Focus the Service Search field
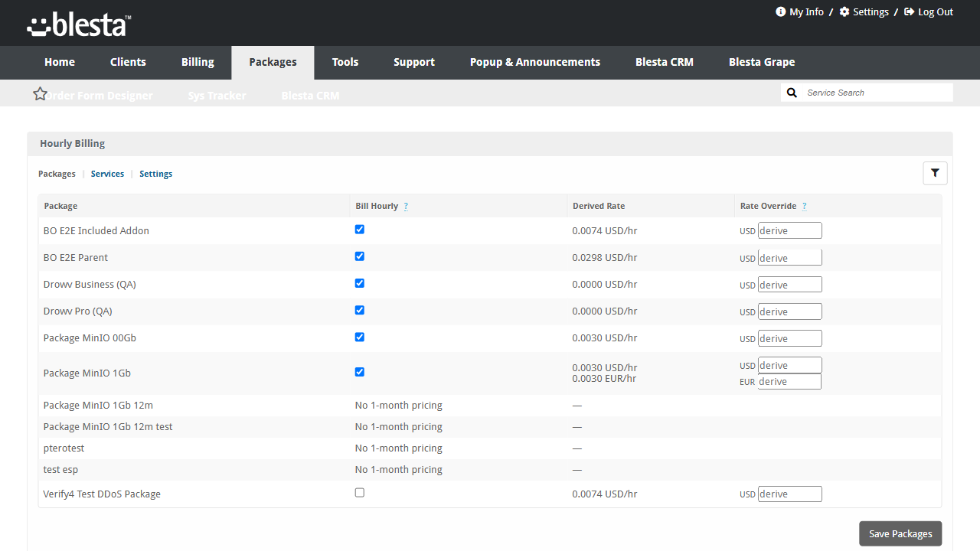The height and width of the screenshot is (551, 980). [x=877, y=93]
